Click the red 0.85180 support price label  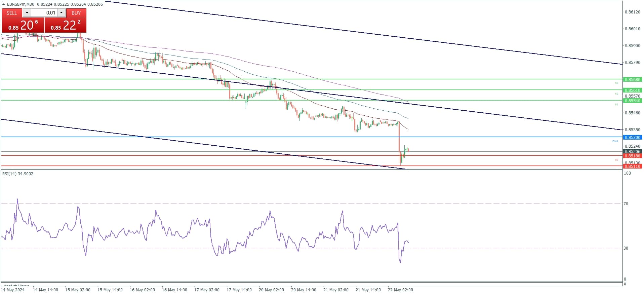[x=632, y=156]
